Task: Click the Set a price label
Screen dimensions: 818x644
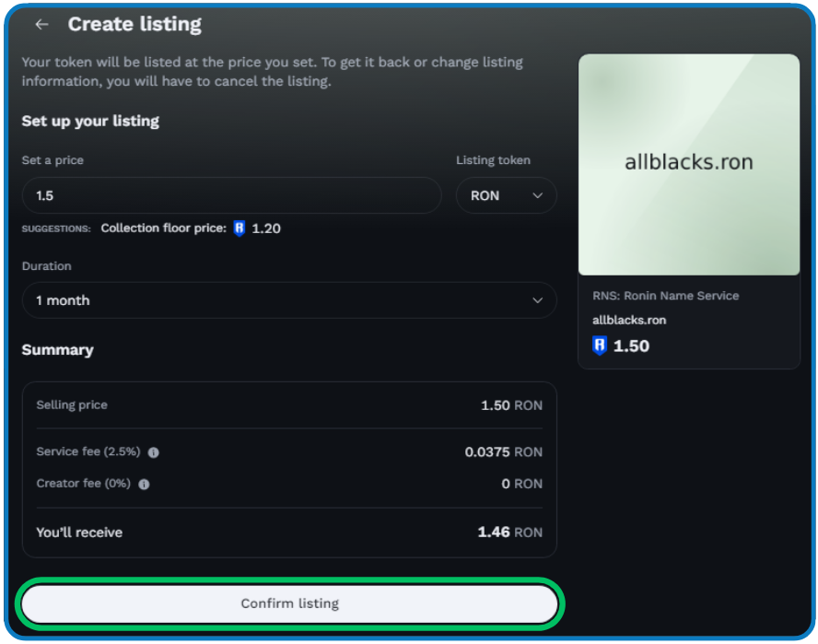Action: tap(53, 160)
